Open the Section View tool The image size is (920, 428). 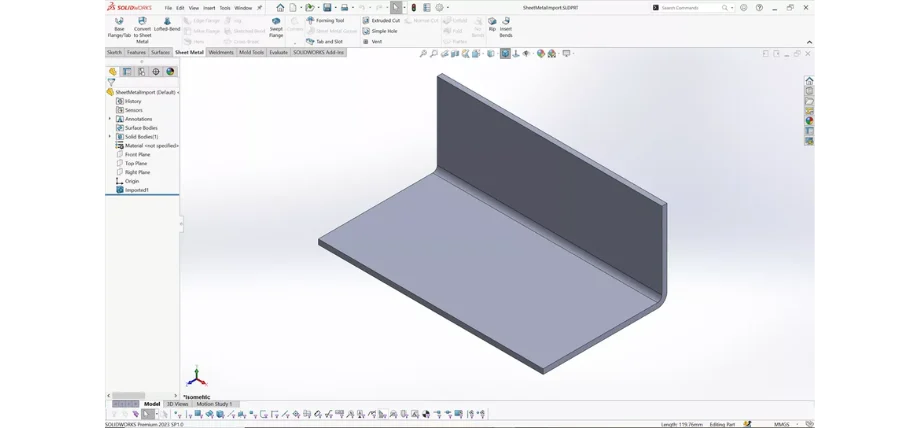pos(455,53)
